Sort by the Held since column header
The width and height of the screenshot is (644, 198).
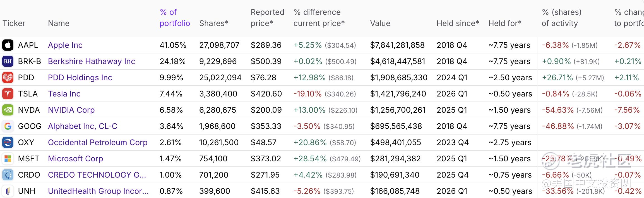click(458, 23)
